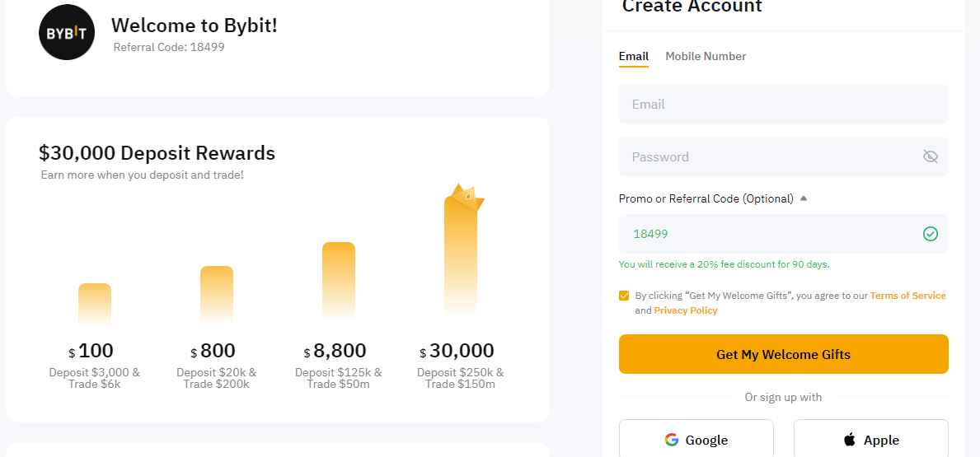Click "Earn more when you deposit and trade!"
Screen dimensions: 980x457
[142, 175]
